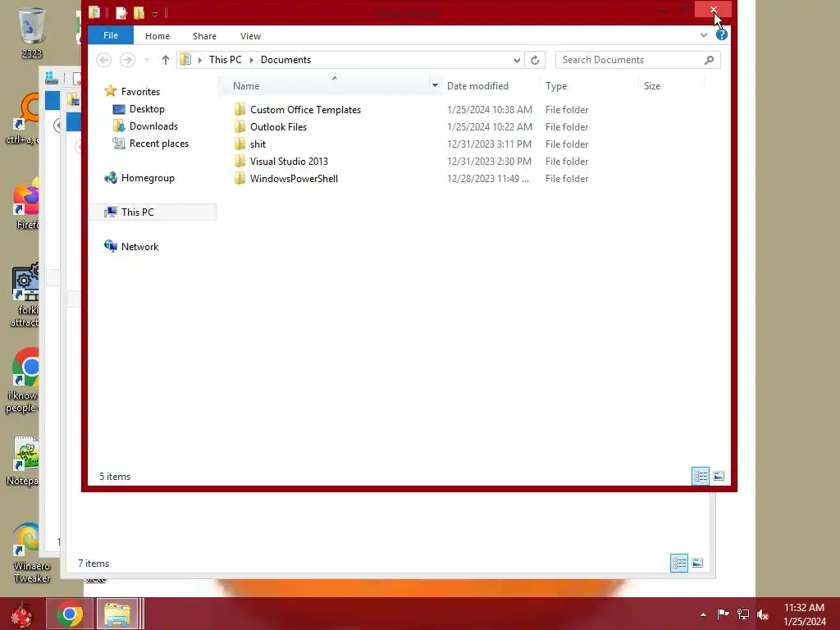840x630 pixels.
Task: Open the Name column filter dropdown arrow
Action: pyautogui.click(x=435, y=85)
